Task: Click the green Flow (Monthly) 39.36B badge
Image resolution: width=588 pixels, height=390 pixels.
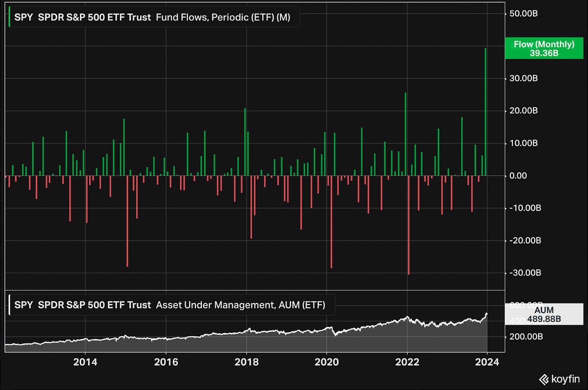Action: [x=544, y=48]
